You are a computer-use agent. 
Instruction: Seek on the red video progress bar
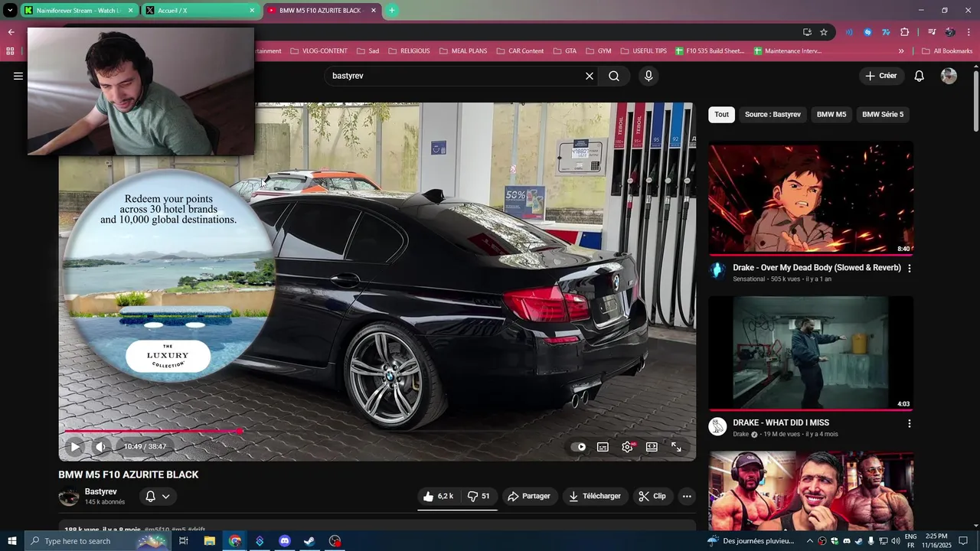(377, 431)
